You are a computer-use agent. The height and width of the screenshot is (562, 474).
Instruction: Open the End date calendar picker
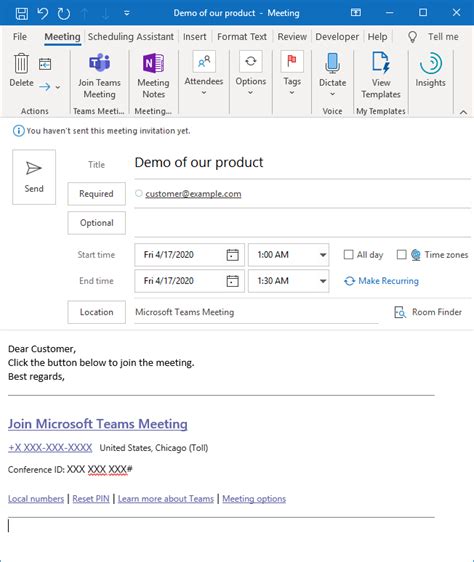(233, 281)
